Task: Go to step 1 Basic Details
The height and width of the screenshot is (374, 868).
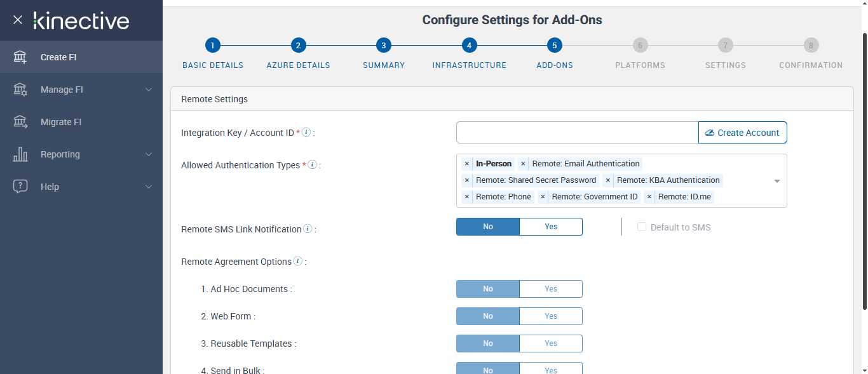Action: click(x=212, y=46)
